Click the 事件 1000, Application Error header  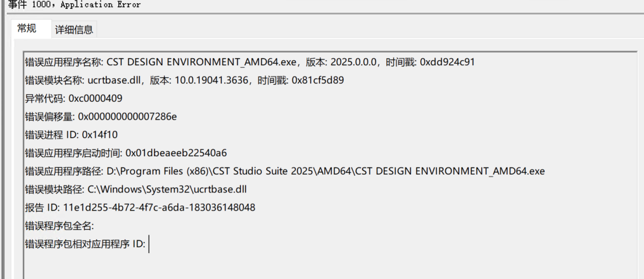coord(74,5)
